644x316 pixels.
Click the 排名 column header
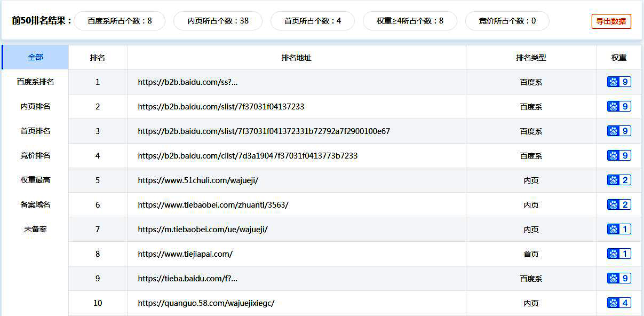coord(98,58)
